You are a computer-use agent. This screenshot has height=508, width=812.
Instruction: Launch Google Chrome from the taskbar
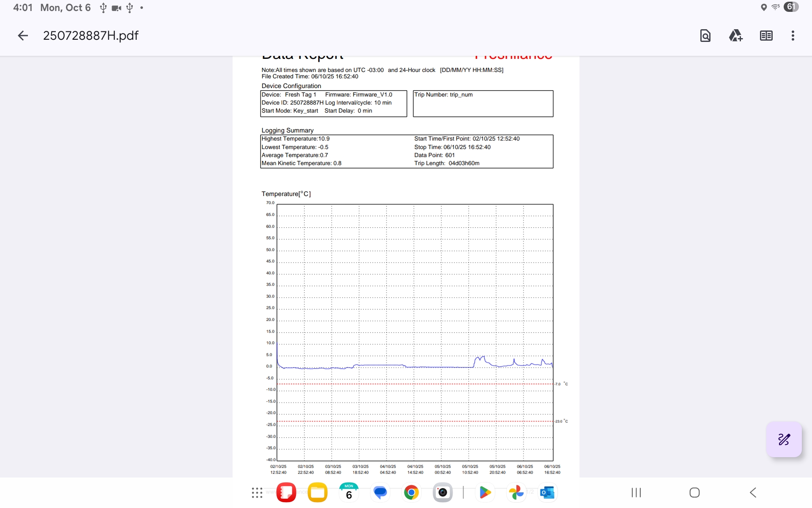pos(411,492)
